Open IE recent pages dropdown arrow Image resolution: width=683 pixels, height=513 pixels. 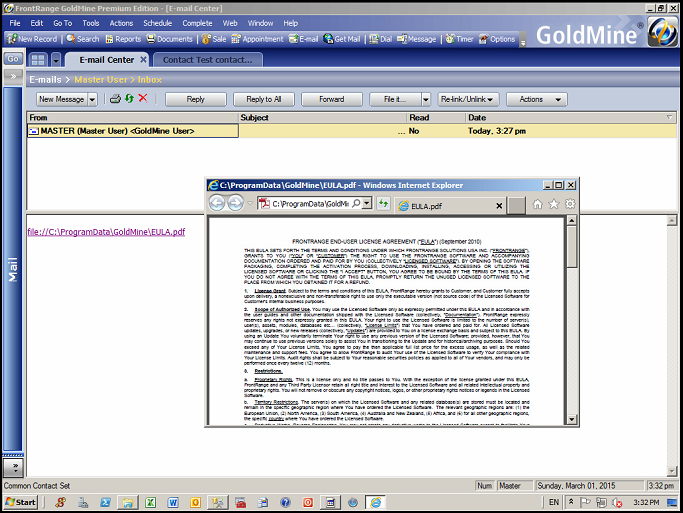pos(250,203)
